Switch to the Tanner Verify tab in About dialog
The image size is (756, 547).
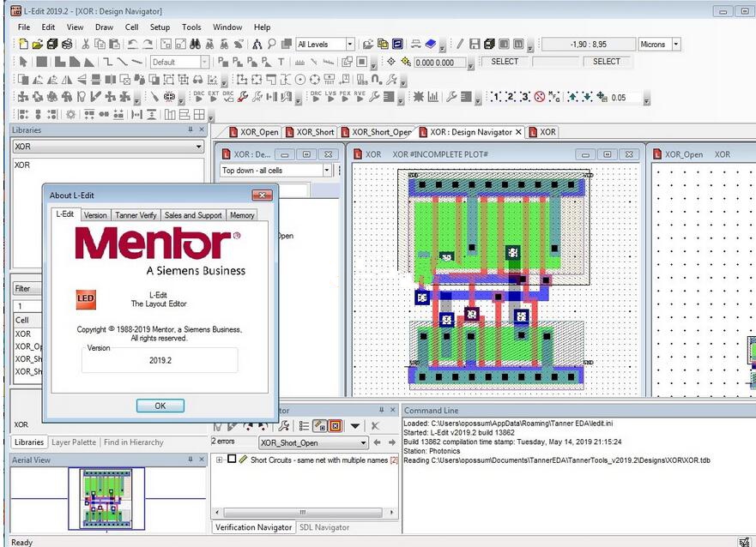[x=136, y=215]
